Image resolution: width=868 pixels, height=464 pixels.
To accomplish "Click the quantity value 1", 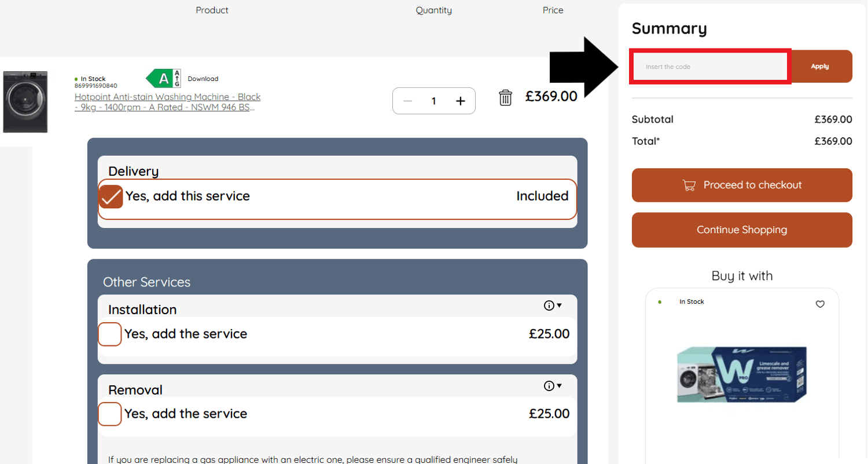I will tap(433, 101).
